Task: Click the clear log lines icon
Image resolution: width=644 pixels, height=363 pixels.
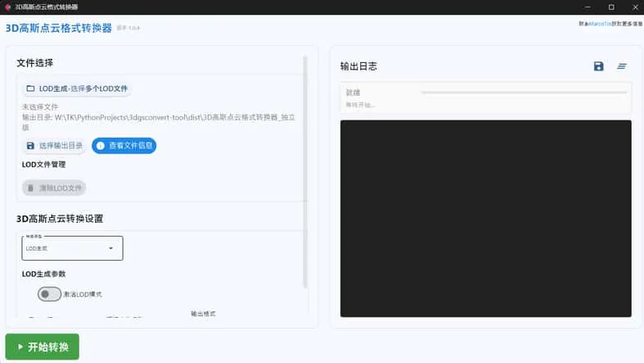Action: click(x=621, y=66)
